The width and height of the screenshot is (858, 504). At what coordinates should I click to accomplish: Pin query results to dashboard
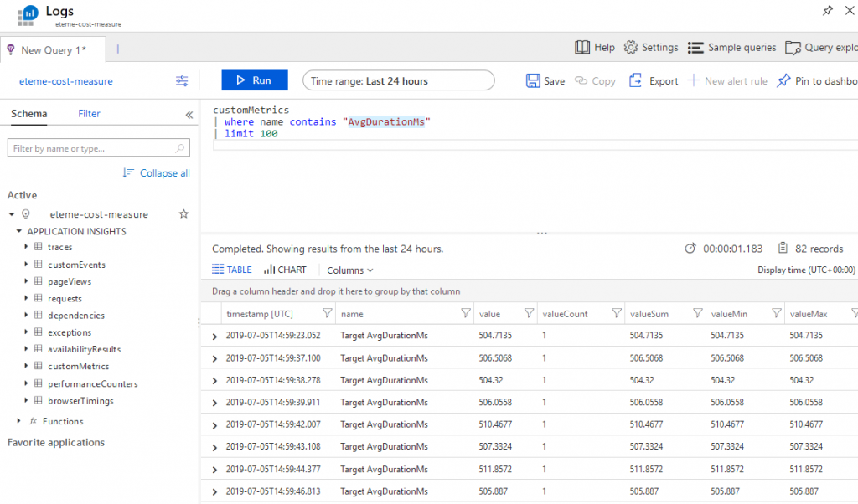[809, 80]
